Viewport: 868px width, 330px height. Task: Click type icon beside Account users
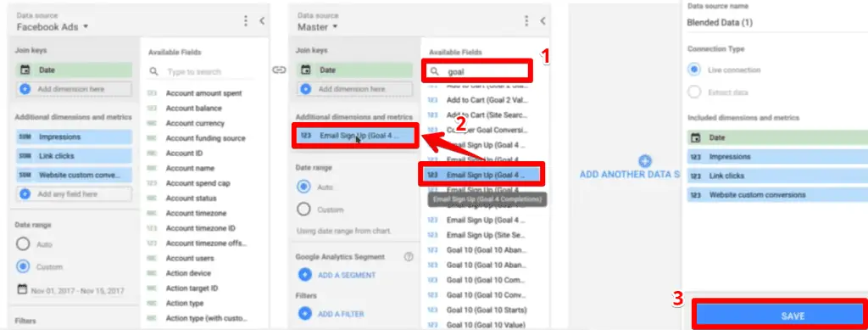coord(152,258)
